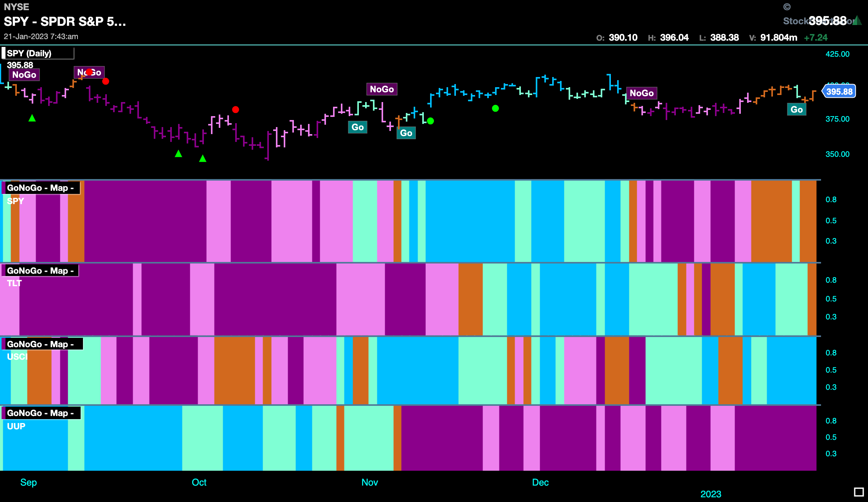Click the Go flag in late October

(x=358, y=127)
